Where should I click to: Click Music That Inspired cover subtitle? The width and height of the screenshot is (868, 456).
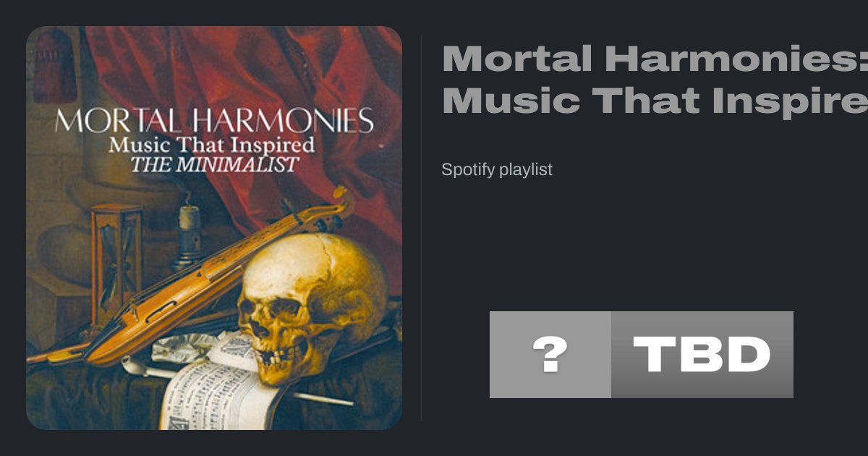coord(212,145)
